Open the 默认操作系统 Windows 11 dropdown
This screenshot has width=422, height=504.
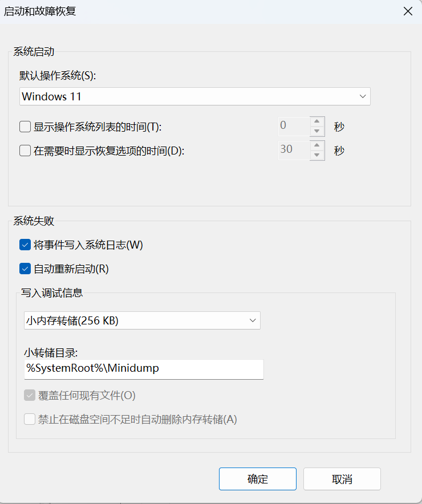tap(195, 96)
